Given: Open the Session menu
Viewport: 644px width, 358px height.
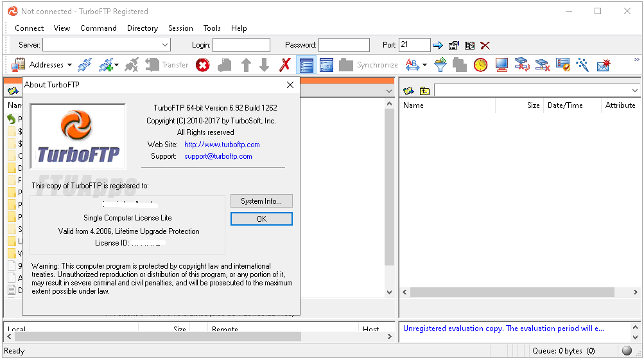Looking at the screenshot, I should [x=180, y=28].
